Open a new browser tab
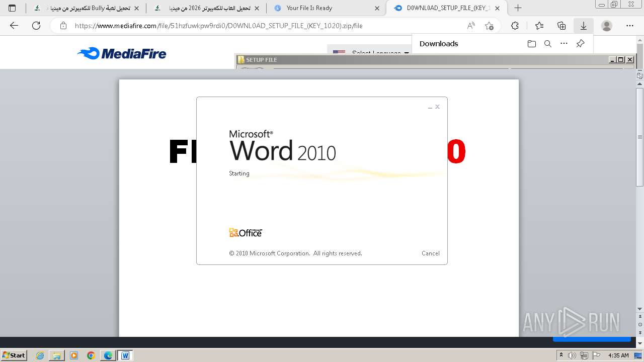 coord(518,8)
